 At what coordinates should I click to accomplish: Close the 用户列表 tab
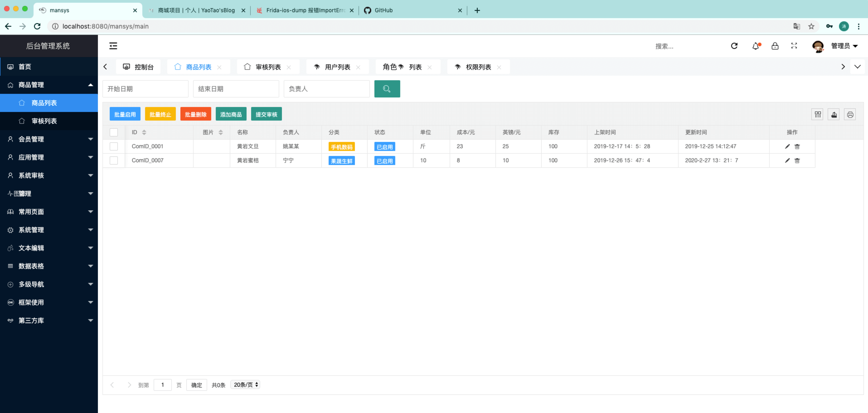(358, 67)
